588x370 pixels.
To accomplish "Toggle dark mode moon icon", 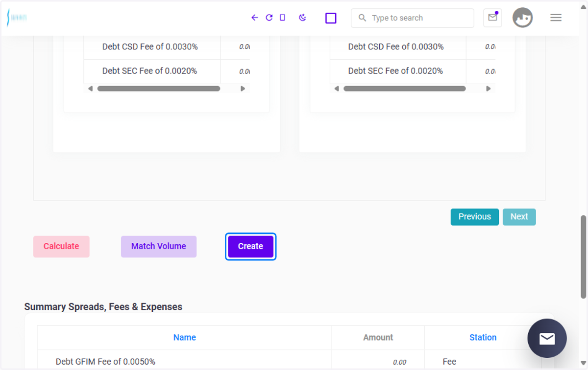I will (x=302, y=18).
